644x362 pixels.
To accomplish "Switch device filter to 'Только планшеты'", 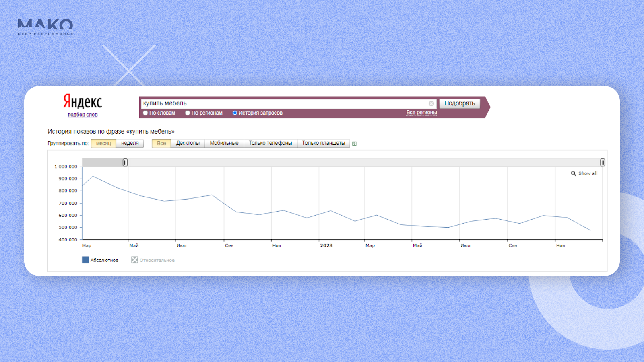I will pos(324,143).
